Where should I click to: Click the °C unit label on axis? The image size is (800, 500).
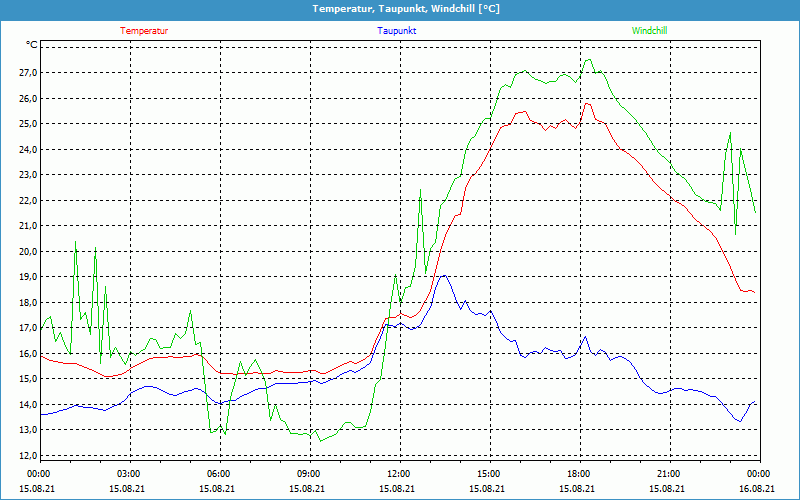(32, 45)
